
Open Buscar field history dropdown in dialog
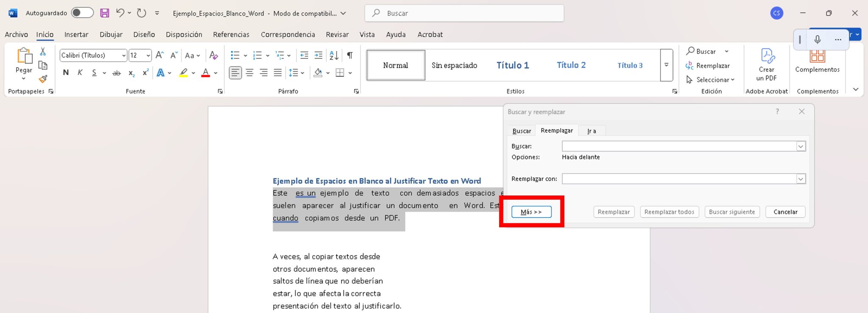click(x=801, y=146)
